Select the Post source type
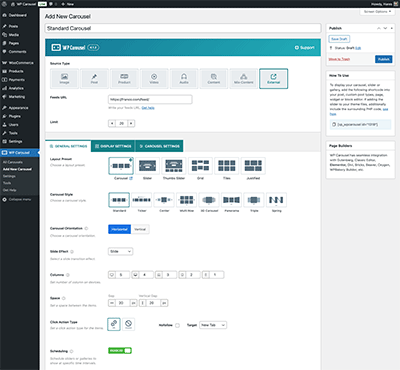This screenshot has width=400, height=370. tap(94, 79)
